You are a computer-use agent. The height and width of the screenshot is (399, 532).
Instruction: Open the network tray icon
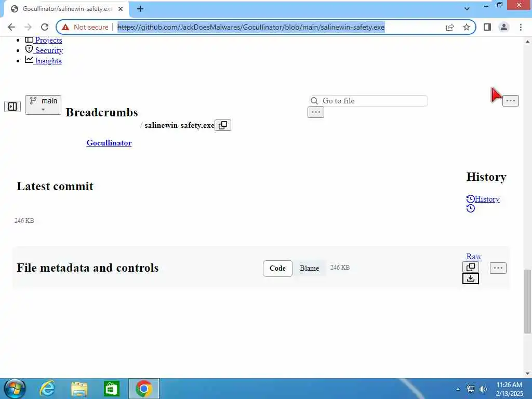pyautogui.click(x=471, y=389)
